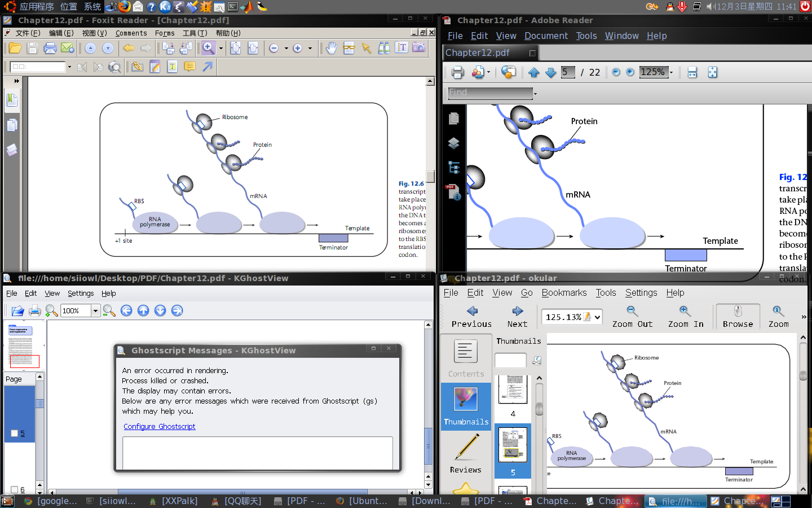Fit page width in Adobe Reader
The height and width of the screenshot is (508, 812).
point(692,72)
